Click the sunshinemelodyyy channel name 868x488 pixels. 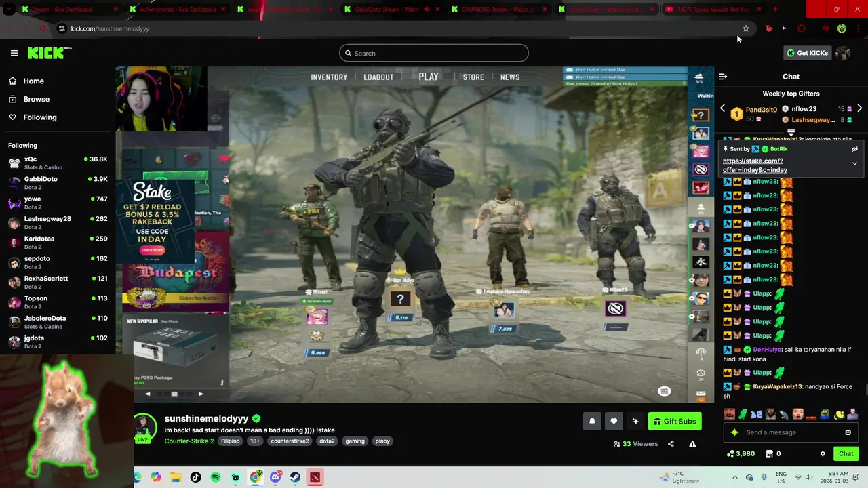206,419
